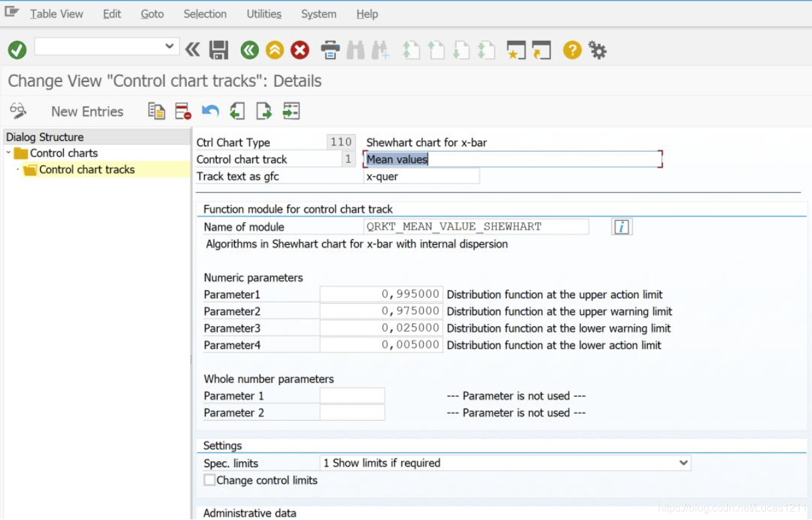Screen dimensions: 812x520
Task: Click the Parameter3 value 0,025000
Action: (381, 328)
